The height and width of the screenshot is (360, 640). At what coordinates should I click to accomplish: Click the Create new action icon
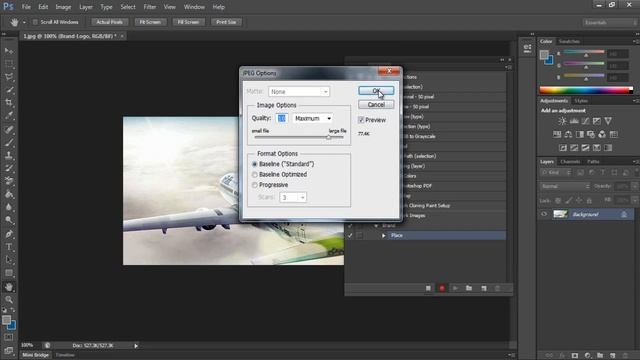coord(484,288)
